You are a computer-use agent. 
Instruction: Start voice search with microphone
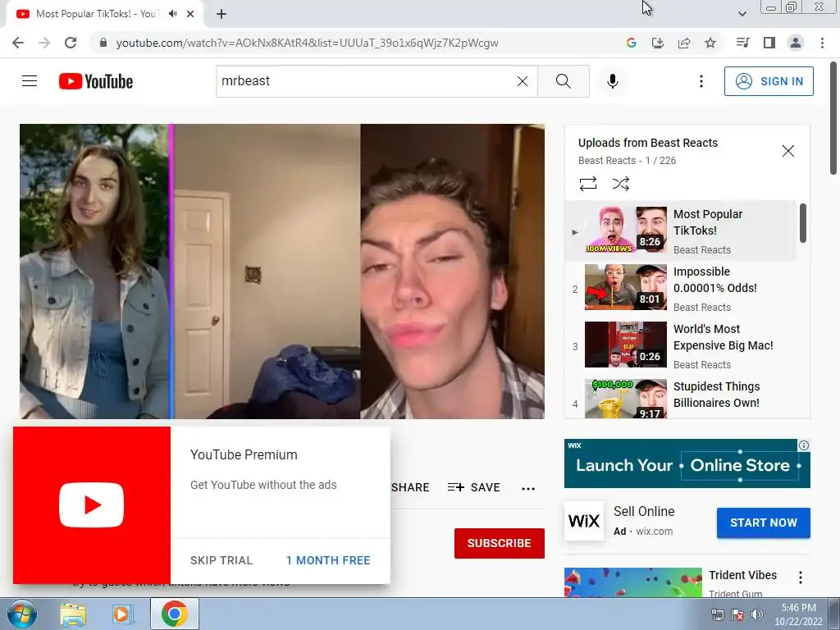pyautogui.click(x=612, y=81)
